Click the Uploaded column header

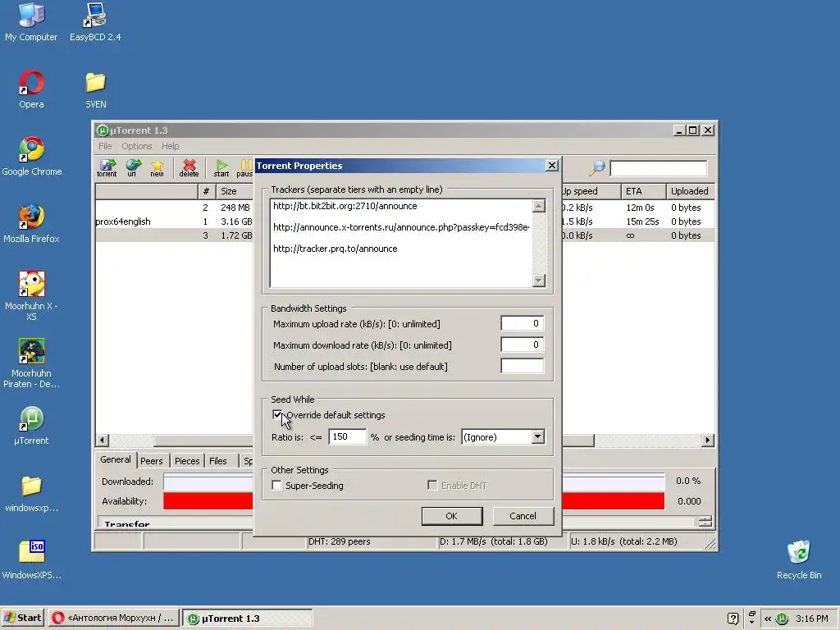[x=690, y=191]
